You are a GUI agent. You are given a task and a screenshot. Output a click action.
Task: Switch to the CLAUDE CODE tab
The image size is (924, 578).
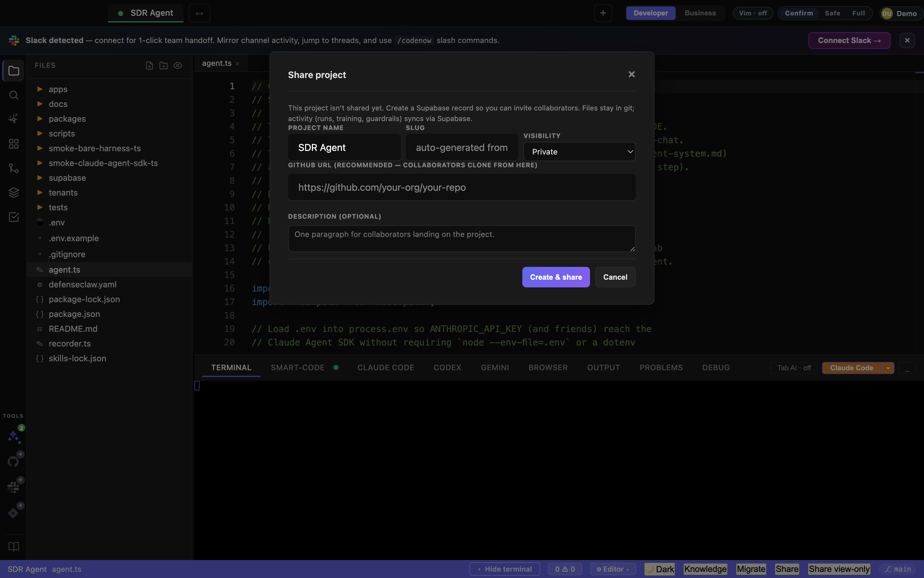click(x=386, y=367)
